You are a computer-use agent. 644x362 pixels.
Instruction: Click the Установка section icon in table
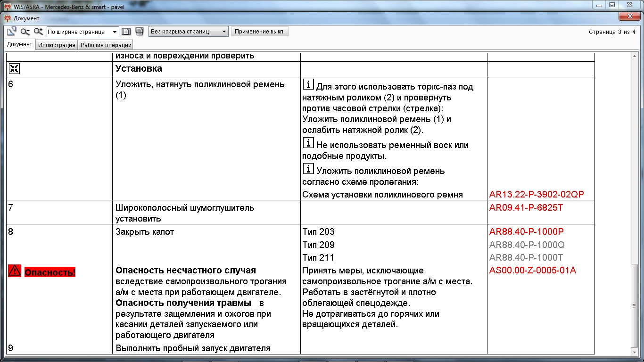tap(14, 69)
